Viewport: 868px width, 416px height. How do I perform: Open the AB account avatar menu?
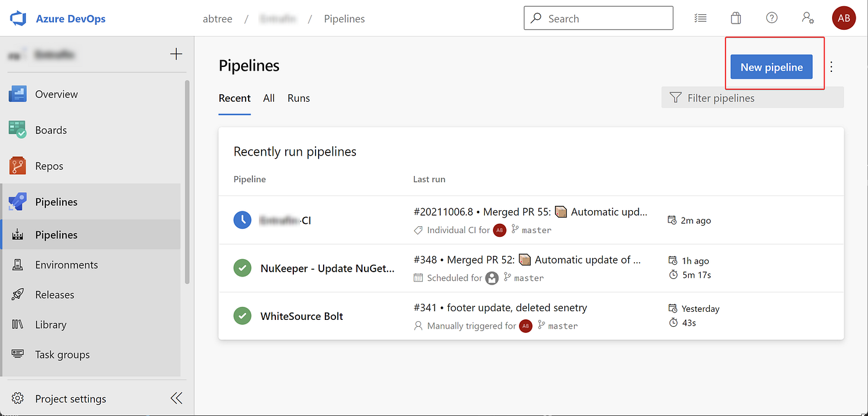coord(844,18)
